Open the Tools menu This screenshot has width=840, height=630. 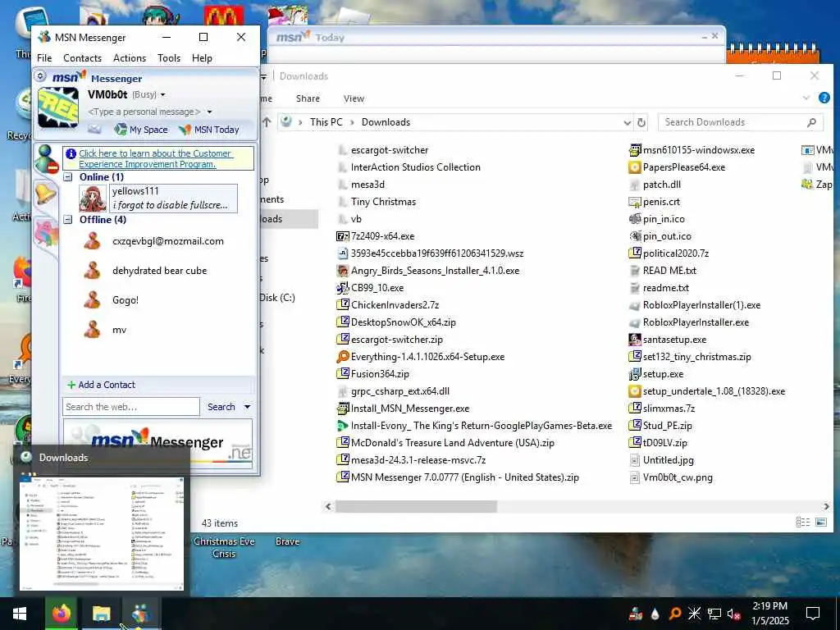[x=169, y=58]
